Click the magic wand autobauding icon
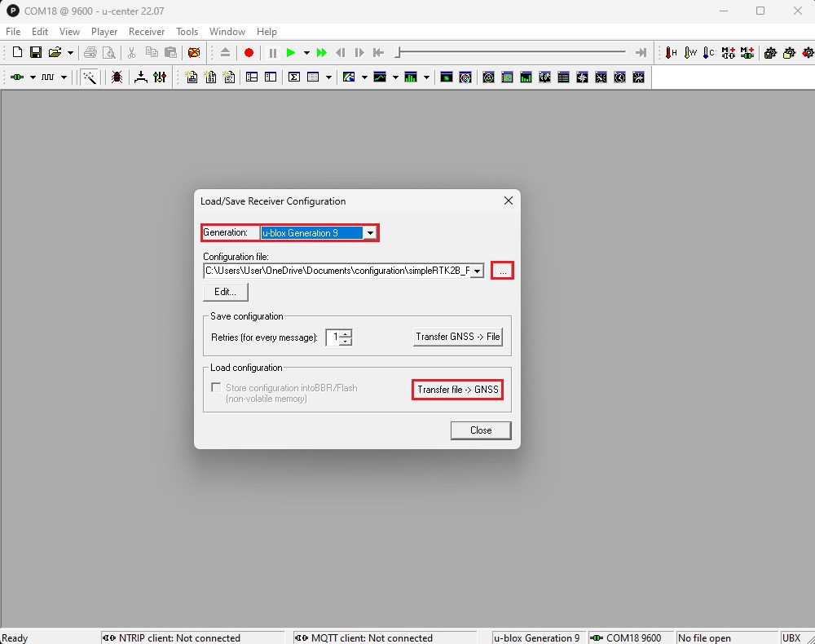The width and height of the screenshot is (815, 644). 89,77
